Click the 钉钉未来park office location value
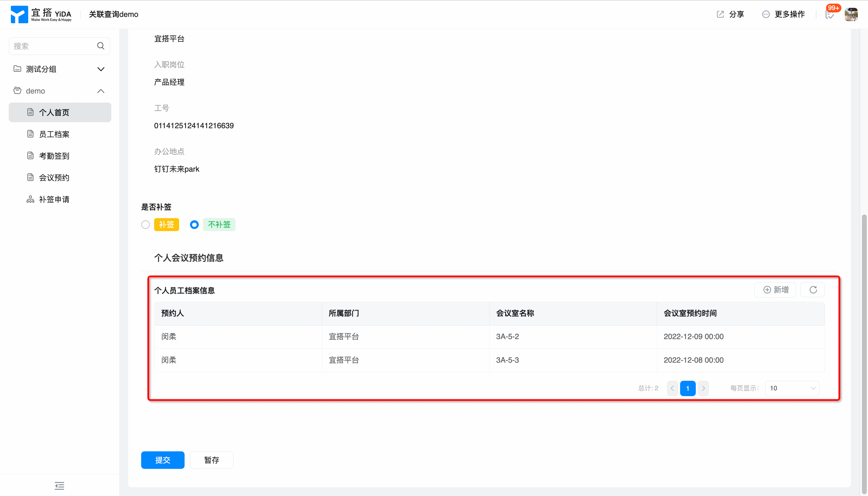The width and height of the screenshot is (868, 496). click(x=176, y=169)
